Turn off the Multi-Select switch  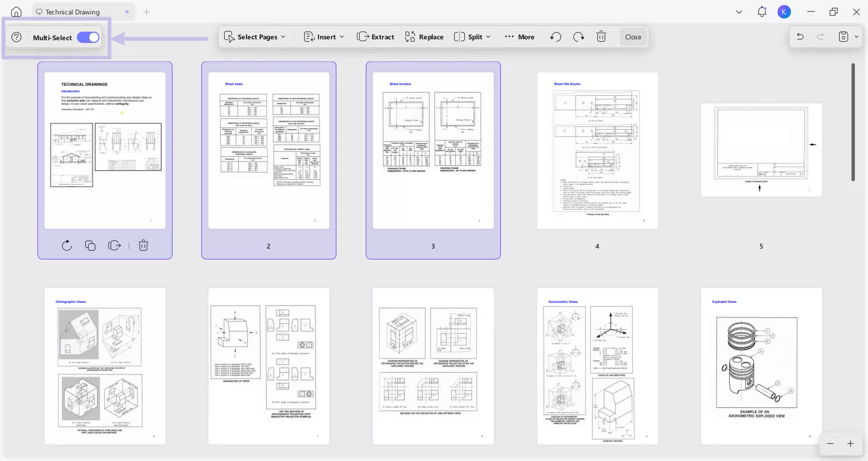(x=88, y=38)
